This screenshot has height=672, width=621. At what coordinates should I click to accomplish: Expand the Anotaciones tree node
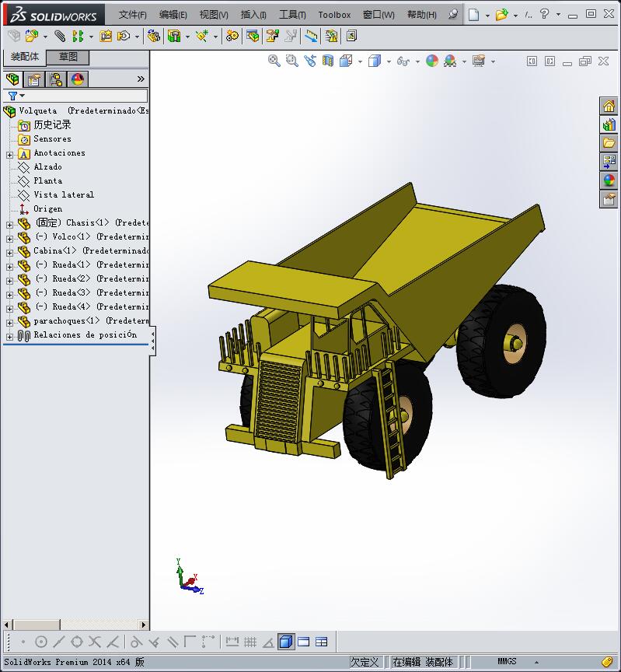[9, 155]
